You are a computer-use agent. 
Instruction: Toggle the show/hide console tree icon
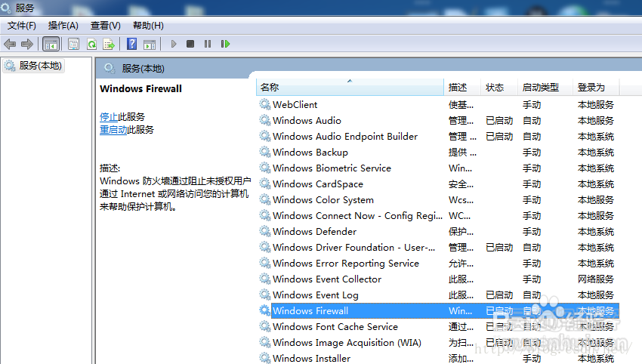(x=51, y=44)
